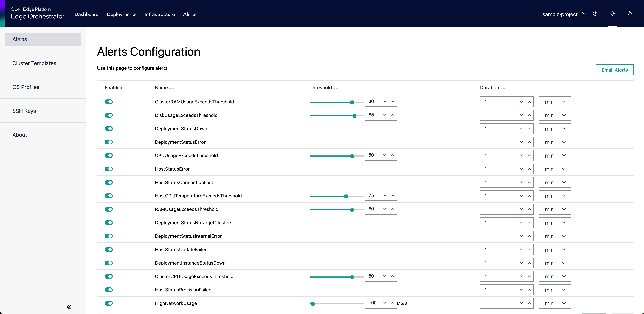This screenshot has width=644, height=314.
Task: Click the HostCPUTemperatureExceedsThreshold slider handle
Action: click(346, 196)
